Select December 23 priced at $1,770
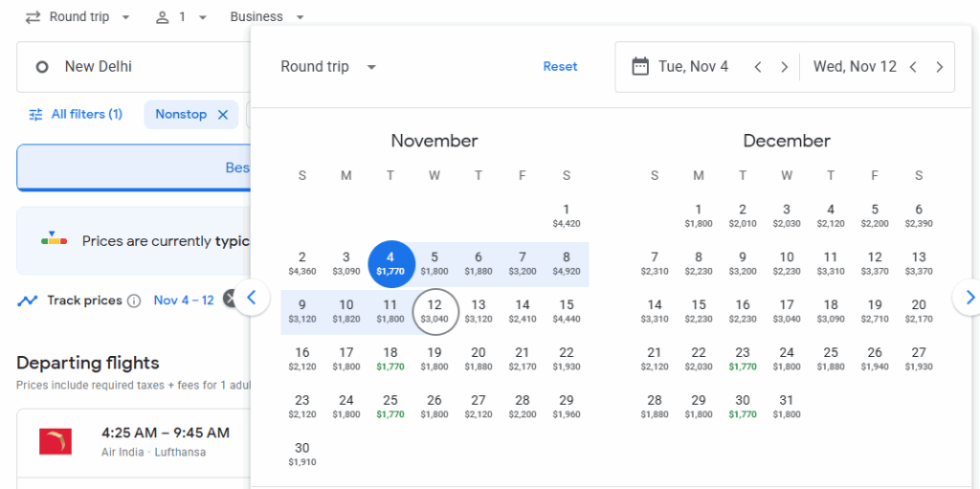This screenshot has width=980, height=489. pos(743,358)
